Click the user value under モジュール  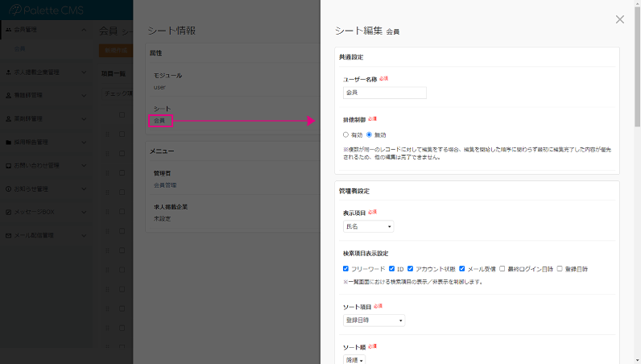(159, 87)
